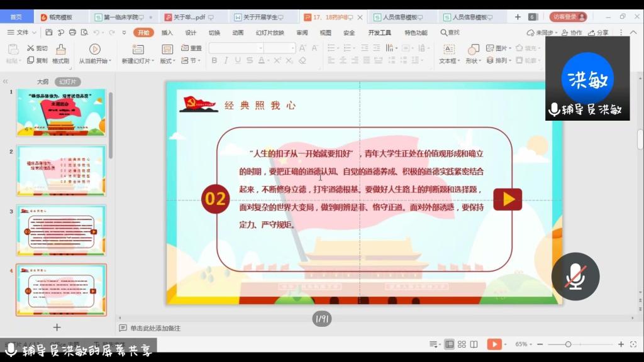Toggle the muted microphone button

click(575, 276)
